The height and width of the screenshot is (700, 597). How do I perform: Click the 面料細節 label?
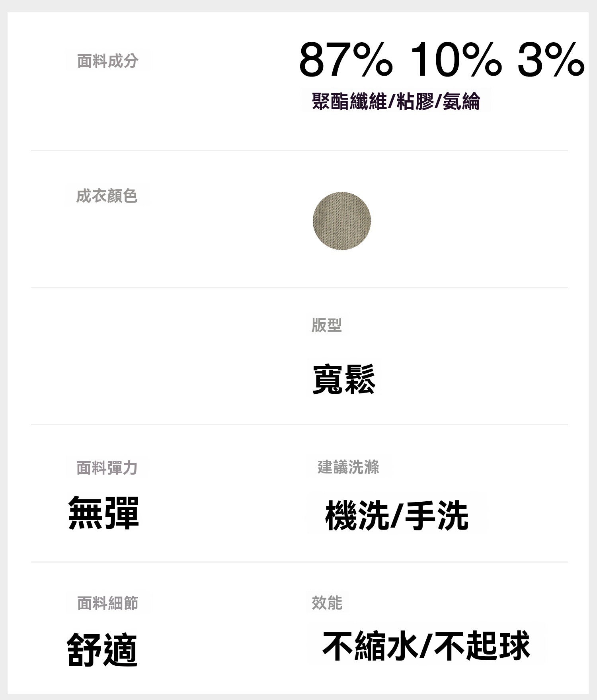click(x=107, y=603)
